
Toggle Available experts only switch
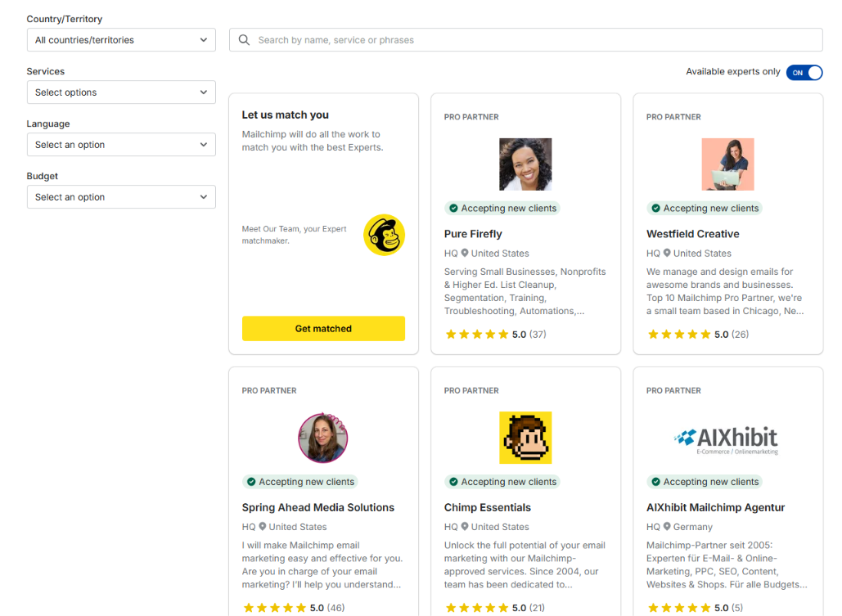point(804,73)
